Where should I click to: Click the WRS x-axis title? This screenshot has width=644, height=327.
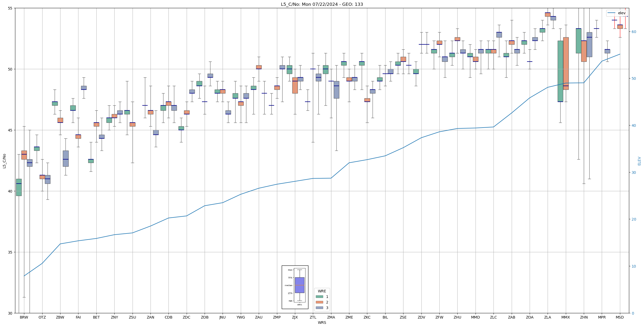322,323
